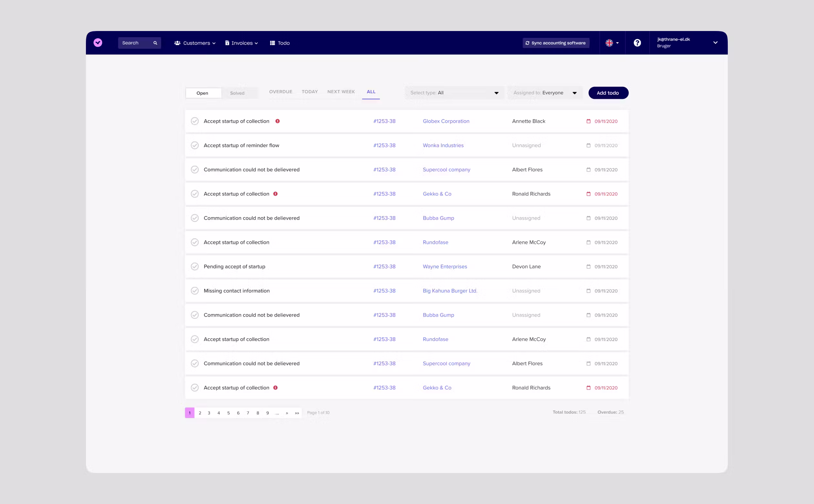Viewport: 814px width, 504px height.
Task: Open Wonka Industries customer link
Action: pyautogui.click(x=443, y=146)
